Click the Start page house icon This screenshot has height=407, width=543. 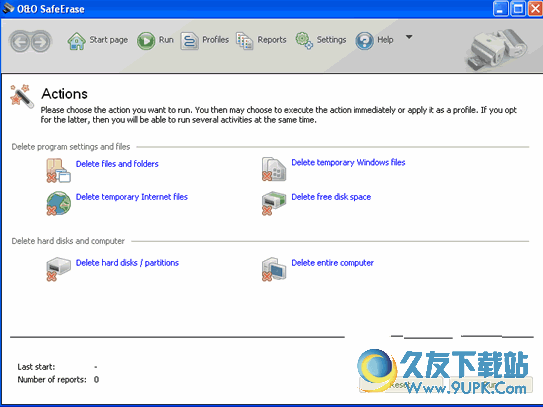click(77, 41)
